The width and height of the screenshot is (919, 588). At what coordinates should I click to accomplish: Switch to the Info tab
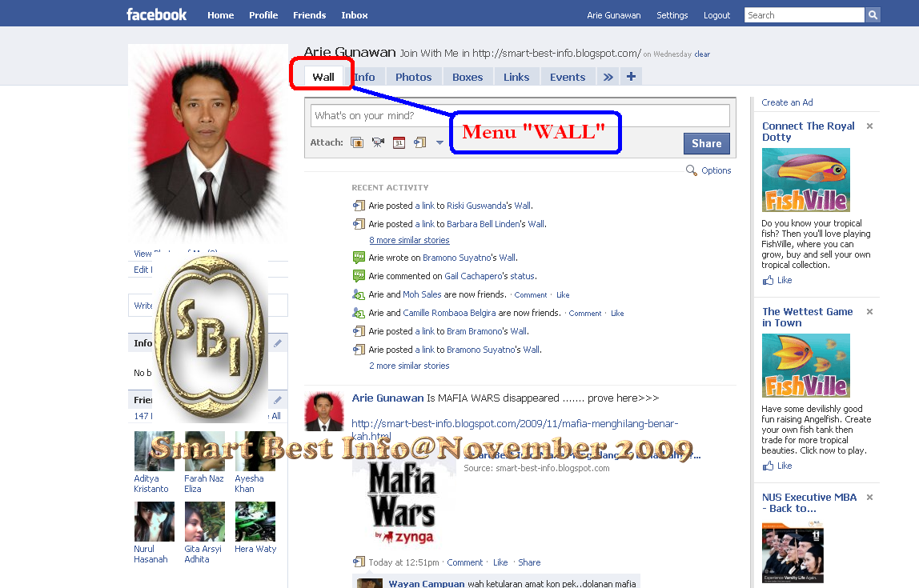[x=364, y=77]
